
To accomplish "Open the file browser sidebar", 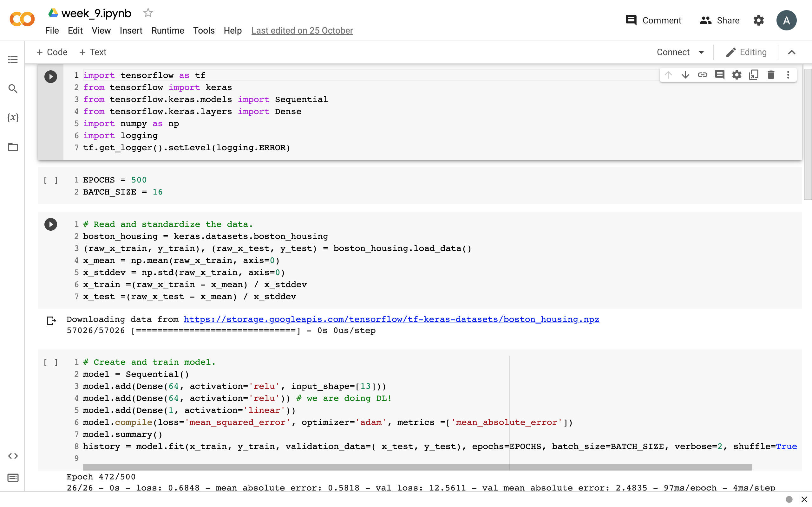I will click(x=13, y=147).
